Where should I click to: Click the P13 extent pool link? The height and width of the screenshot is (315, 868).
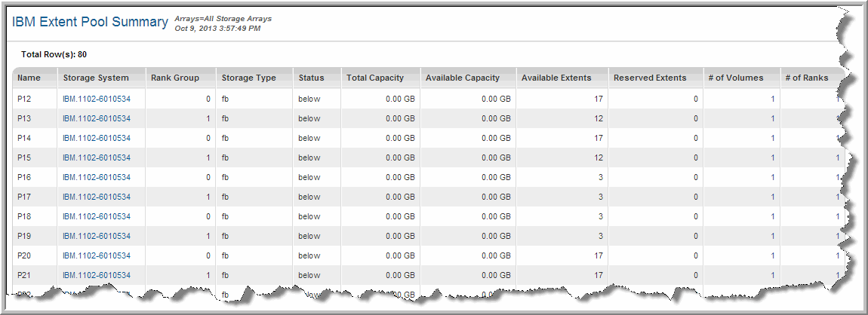[x=23, y=118]
